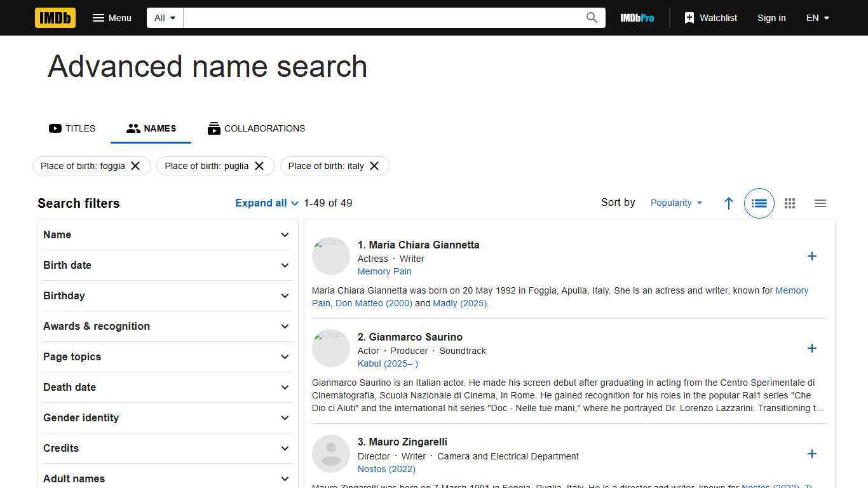Toggle ascending sort order arrow

tap(729, 203)
